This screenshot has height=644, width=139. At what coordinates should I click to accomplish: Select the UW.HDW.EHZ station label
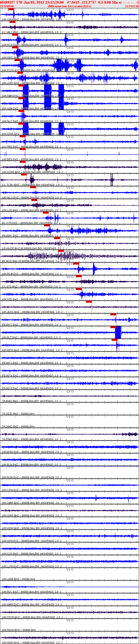tap(32, 528)
